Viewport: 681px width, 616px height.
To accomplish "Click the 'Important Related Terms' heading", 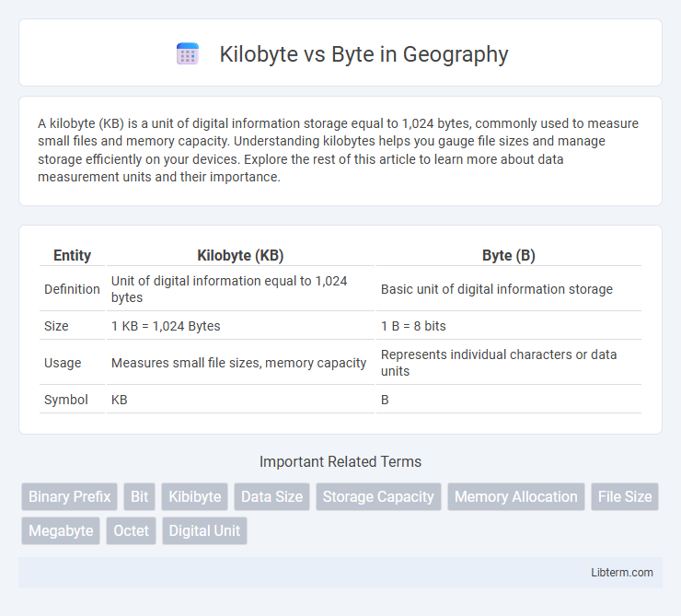I will (x=340, y=461).
